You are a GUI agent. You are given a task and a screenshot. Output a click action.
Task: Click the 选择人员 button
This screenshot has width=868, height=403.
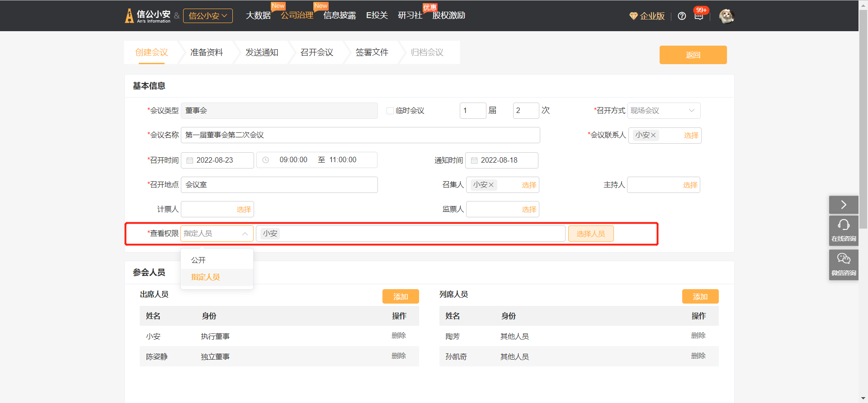click(590, 234)
